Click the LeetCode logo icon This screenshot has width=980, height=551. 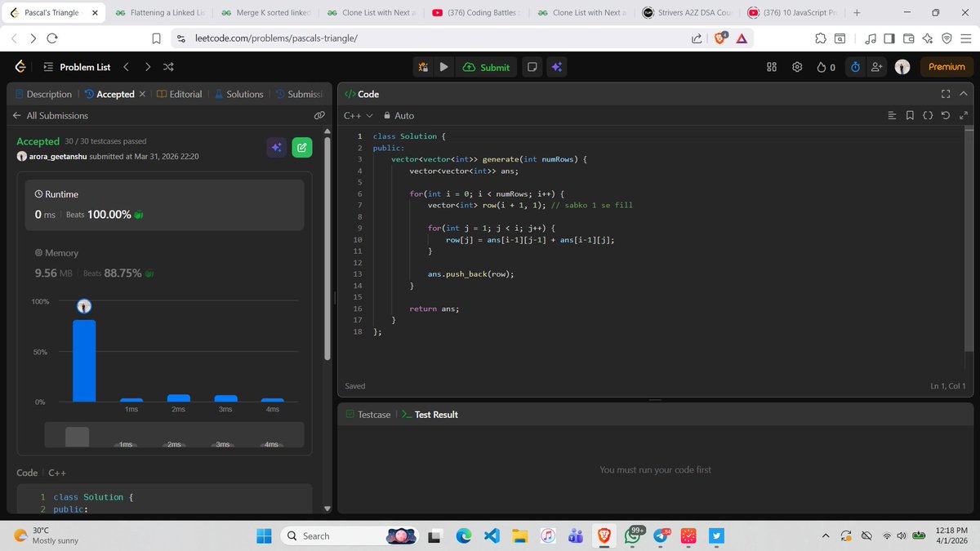pyautogui.click(x=22, y=67)
